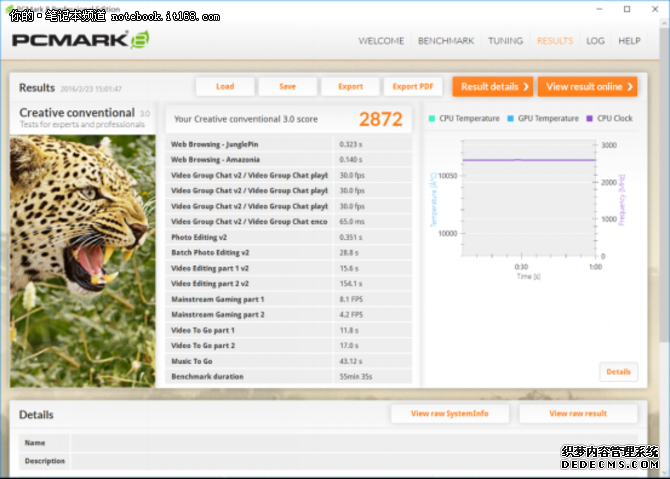Open Result details
The height and width of the screenshot is (479, 670).
[x=493, y=87]
